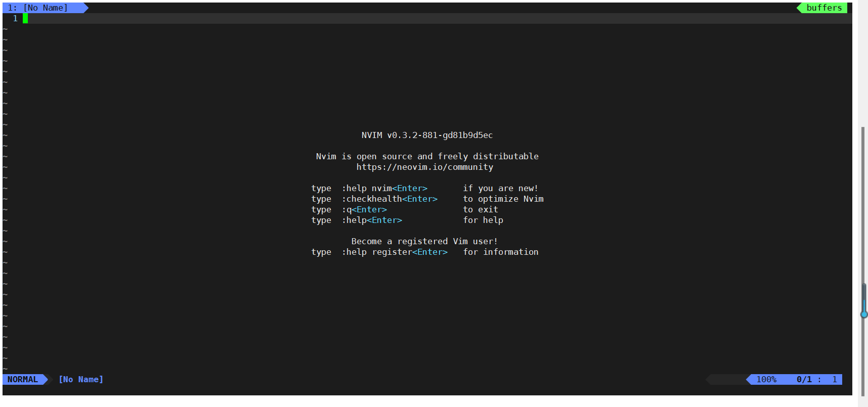Click the 'to optimize Nvim' text

[503, 199]
